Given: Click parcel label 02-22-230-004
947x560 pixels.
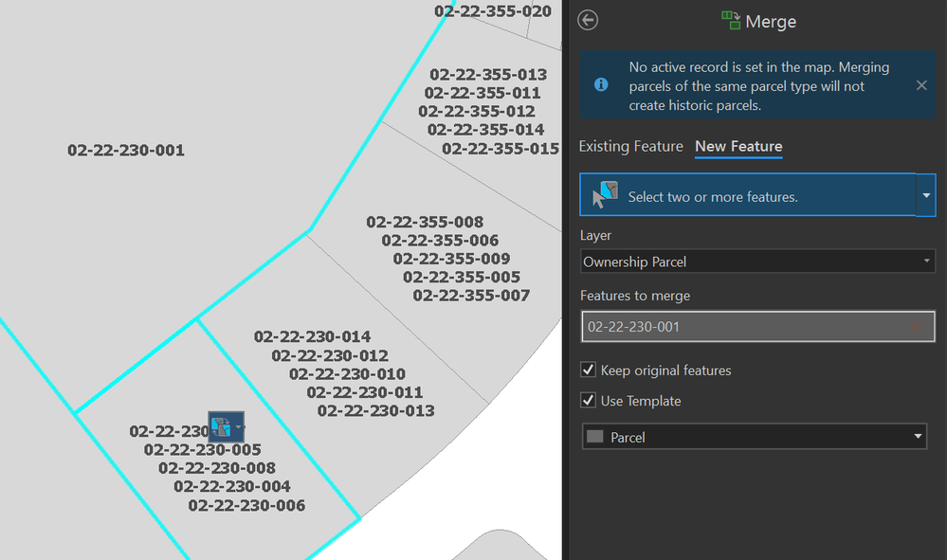Looking at the screenshot, I should [x=232, y=486].
